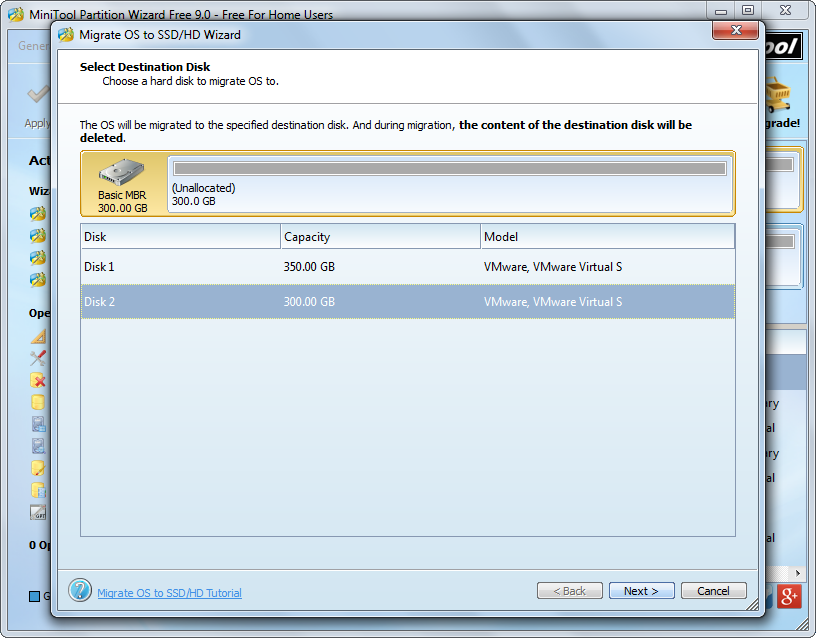Click the (Unallocated) 300.0 GB label

pos(203,195)
